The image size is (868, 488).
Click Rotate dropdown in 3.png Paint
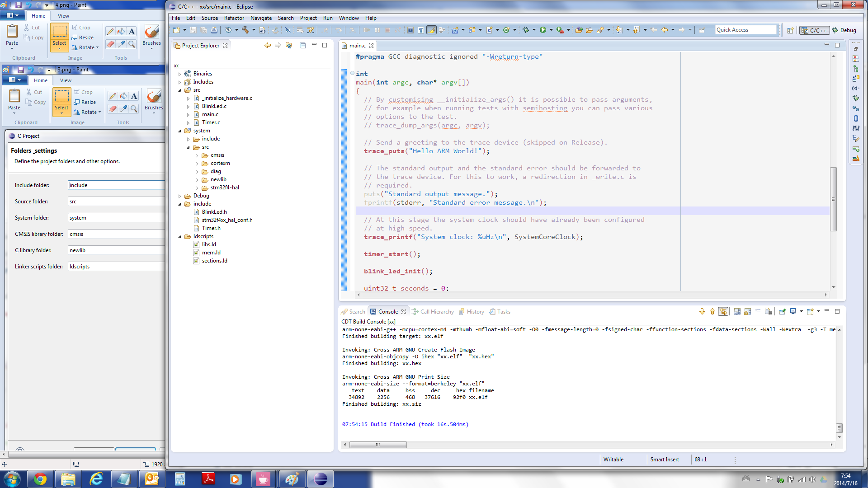point(87,112)
